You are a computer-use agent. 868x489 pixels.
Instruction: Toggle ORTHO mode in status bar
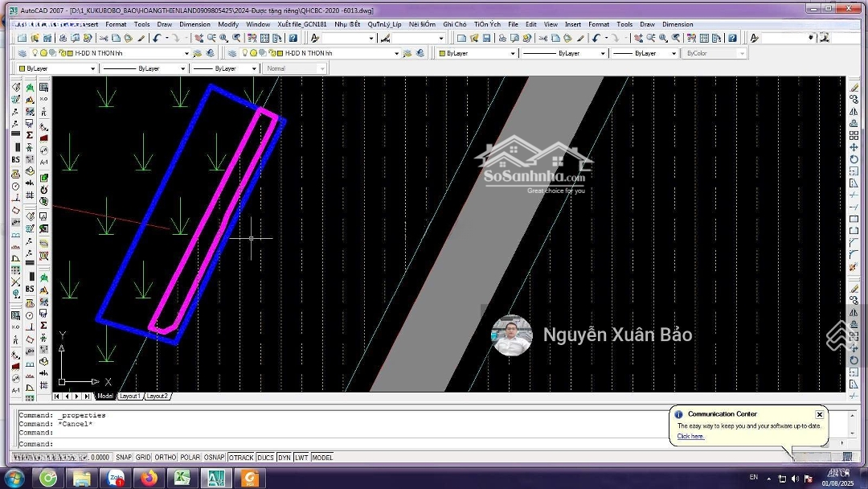click(x=166, y=457)
